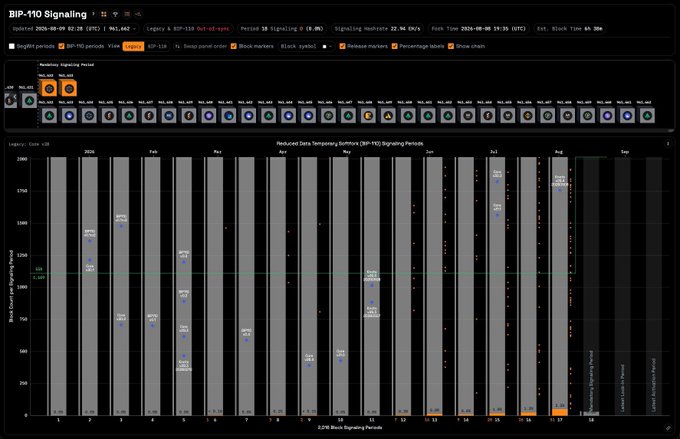Select gray legacy chain block 961,632

[x=49, y=116]
